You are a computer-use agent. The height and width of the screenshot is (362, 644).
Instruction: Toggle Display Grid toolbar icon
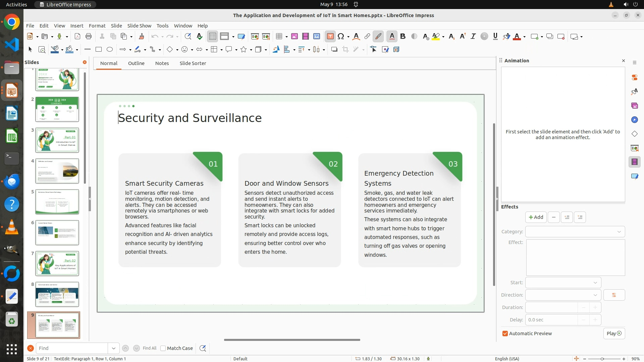coord(213,37)
